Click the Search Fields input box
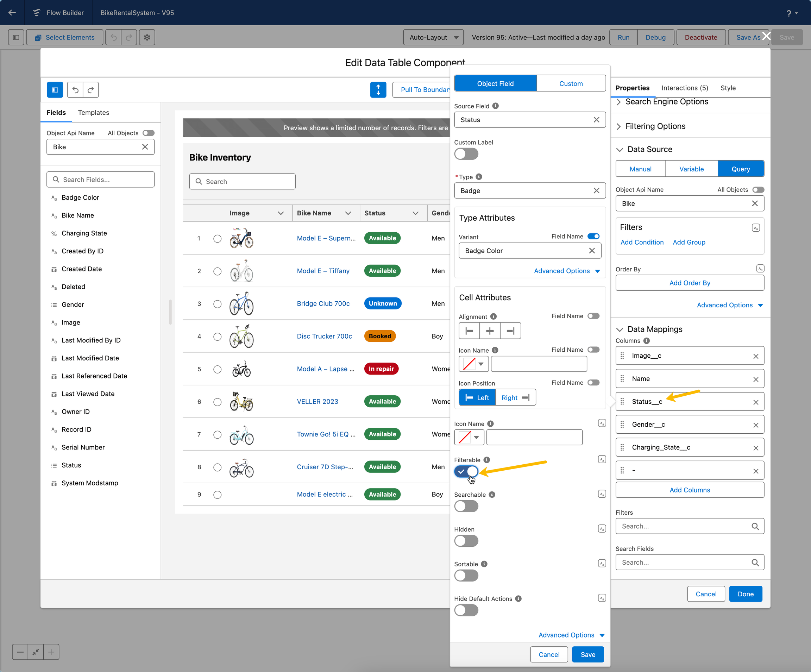811x672 pixels. [x=100, y=180]
